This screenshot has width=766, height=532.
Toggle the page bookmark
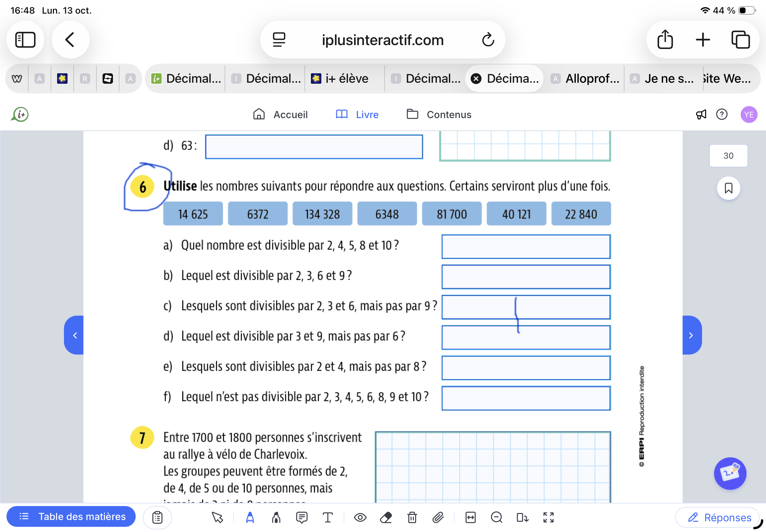tap(728, 188)
